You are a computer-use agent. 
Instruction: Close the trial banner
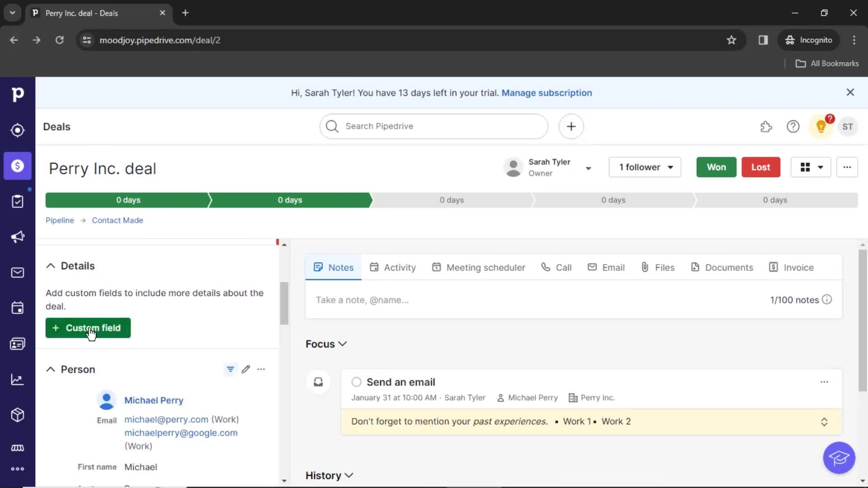click(x=850, y=92)
